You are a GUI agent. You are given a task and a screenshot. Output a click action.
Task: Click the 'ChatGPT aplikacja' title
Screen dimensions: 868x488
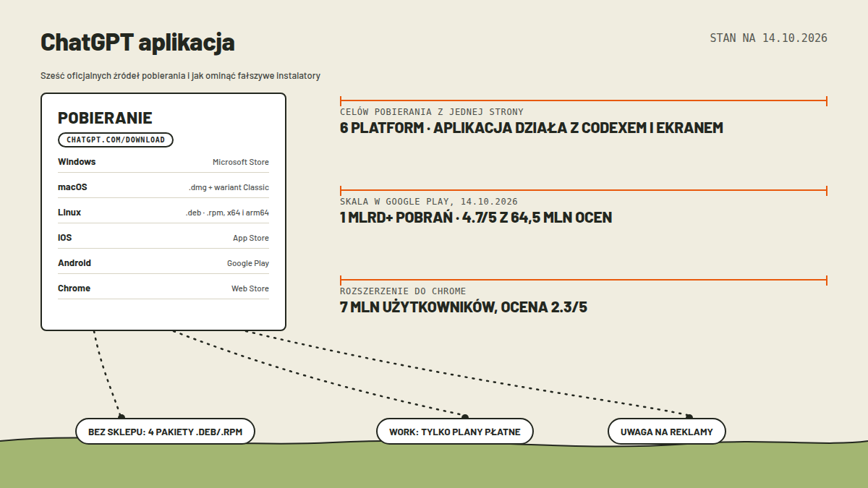point(137,43)
